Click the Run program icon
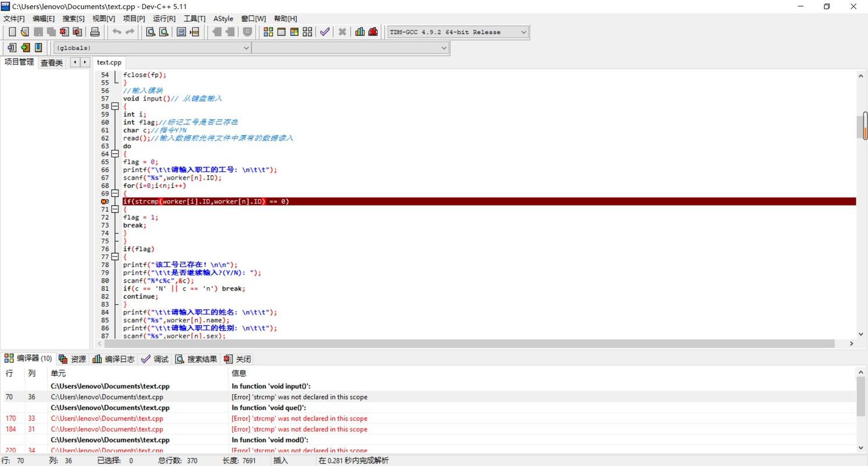 pyautogui.click(x=281, y=32)
